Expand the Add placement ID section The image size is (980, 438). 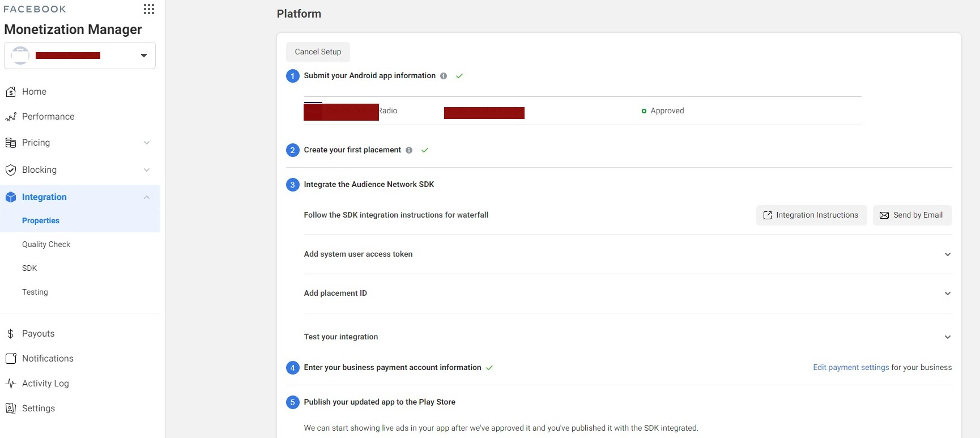(947, 294)
